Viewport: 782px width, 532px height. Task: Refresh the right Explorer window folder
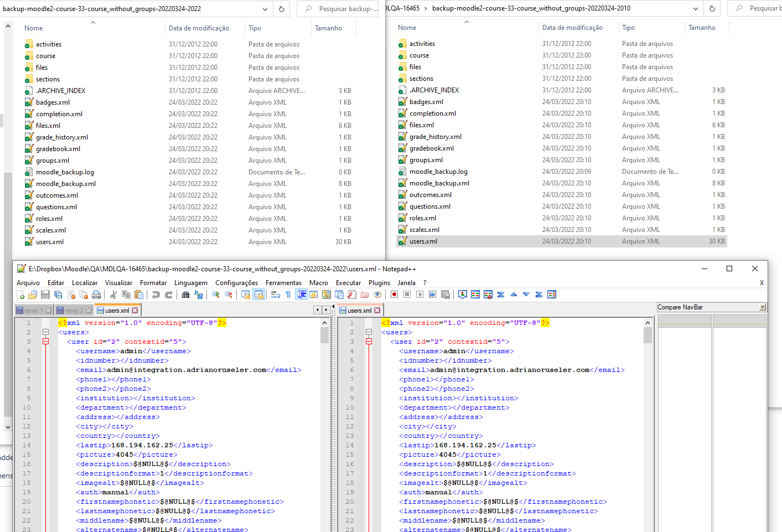pyautogui.click(x=712, y=9)
